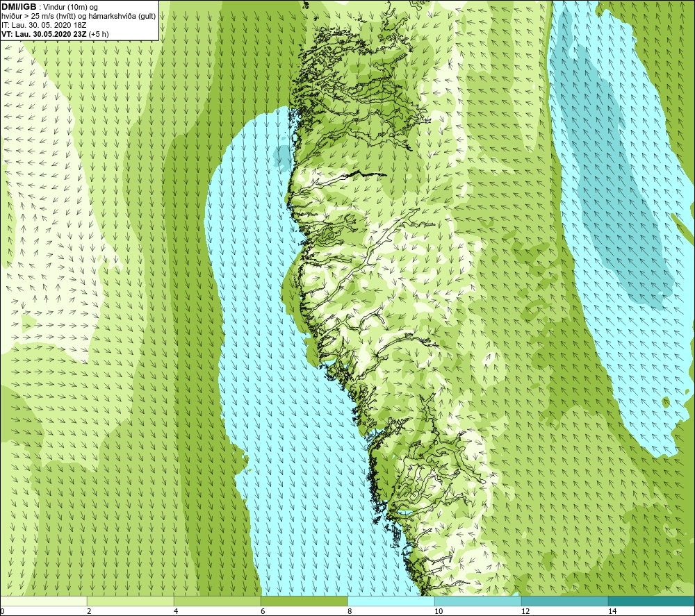Click the 0–2 m/s pale legend swatch
Viewport: 695px width, 616px height.
tap(43, 601)
